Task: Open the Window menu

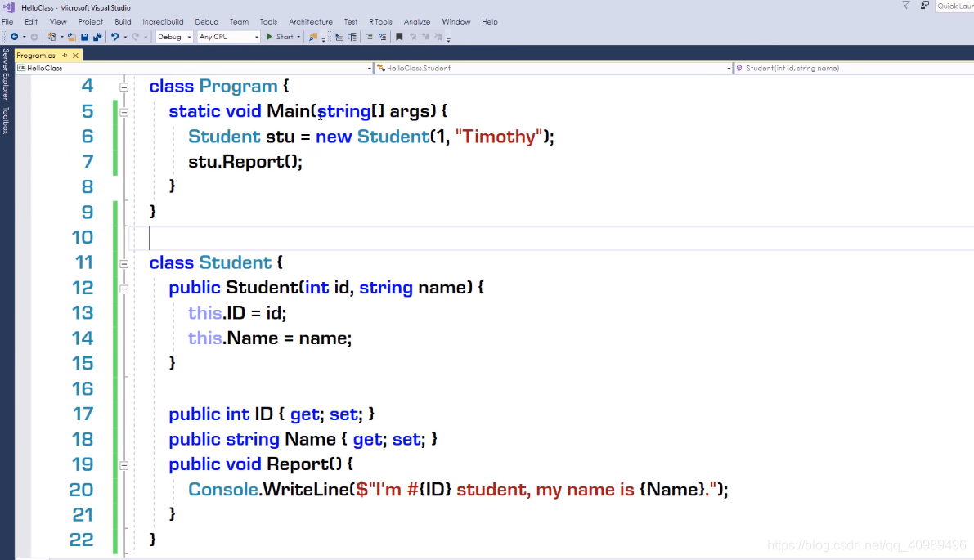Action: [x=456, y=22]
